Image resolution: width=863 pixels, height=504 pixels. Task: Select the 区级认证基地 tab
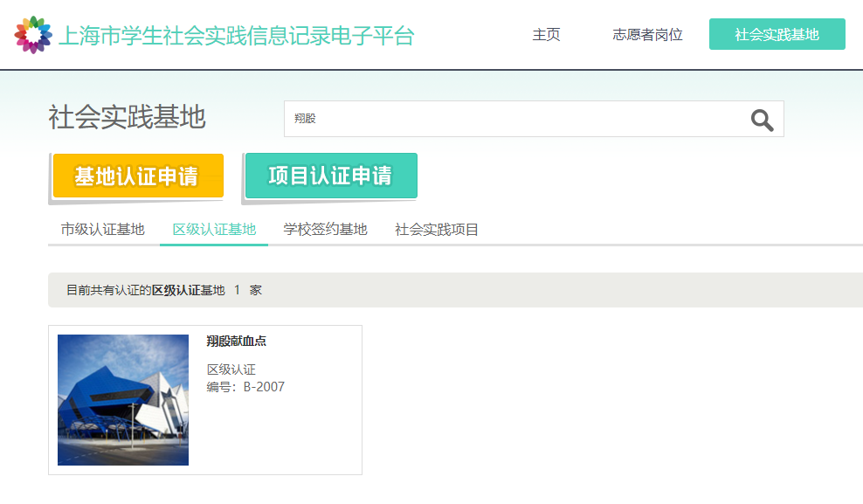(x=214, y=230)
